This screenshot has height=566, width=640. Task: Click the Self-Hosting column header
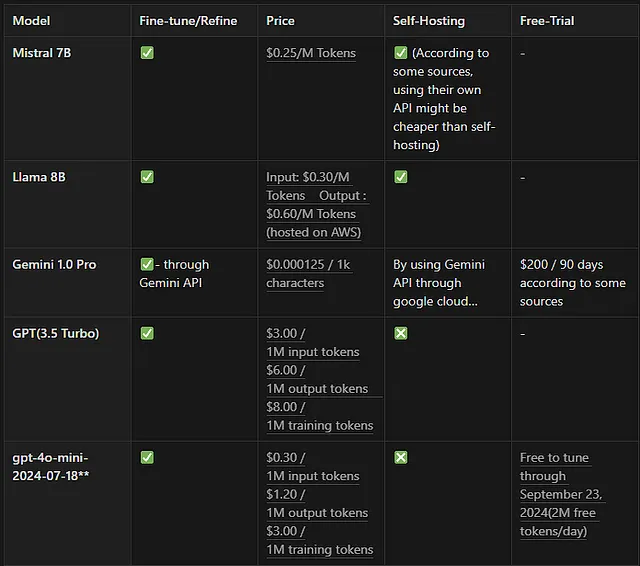[x=429, y=20]
